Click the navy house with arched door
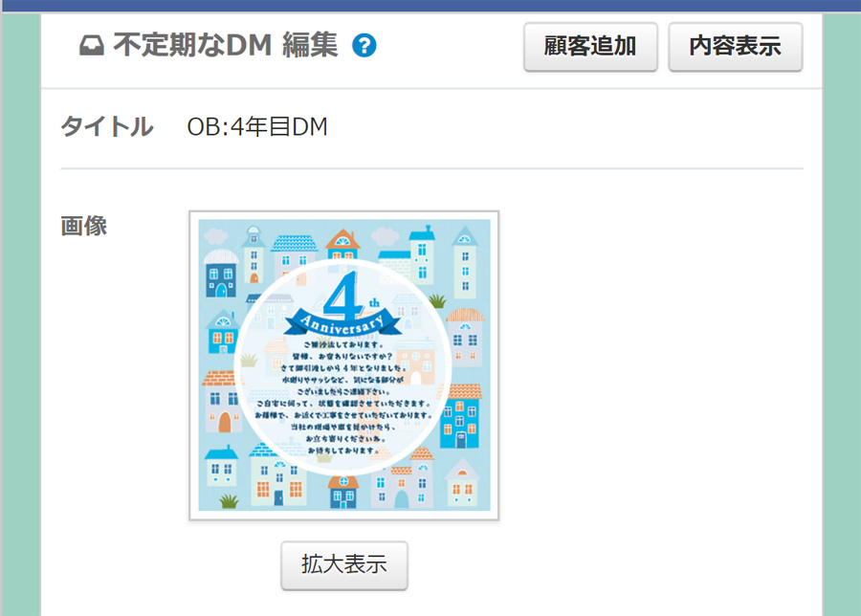The height and width of the screenshot is (616, 861). (x=221, y=273)
